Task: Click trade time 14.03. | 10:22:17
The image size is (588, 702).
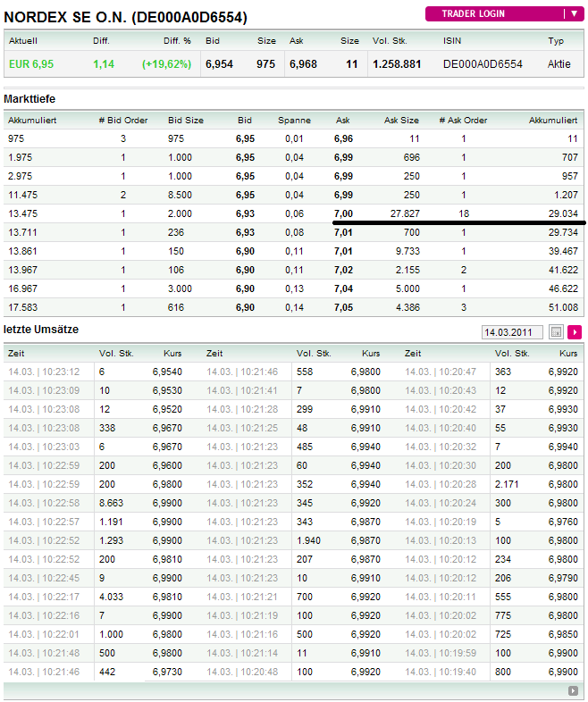Action: pyautogui.click(x=44, y=597)
